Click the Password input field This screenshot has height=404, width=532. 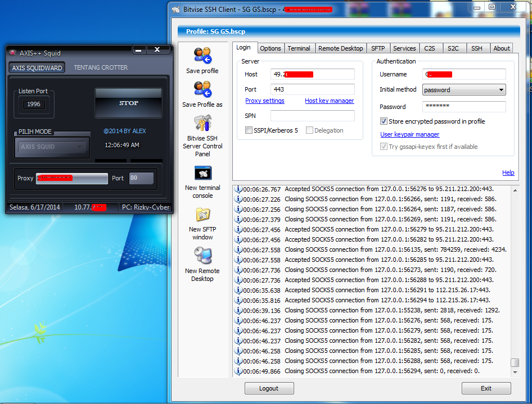tap(464, 106)
